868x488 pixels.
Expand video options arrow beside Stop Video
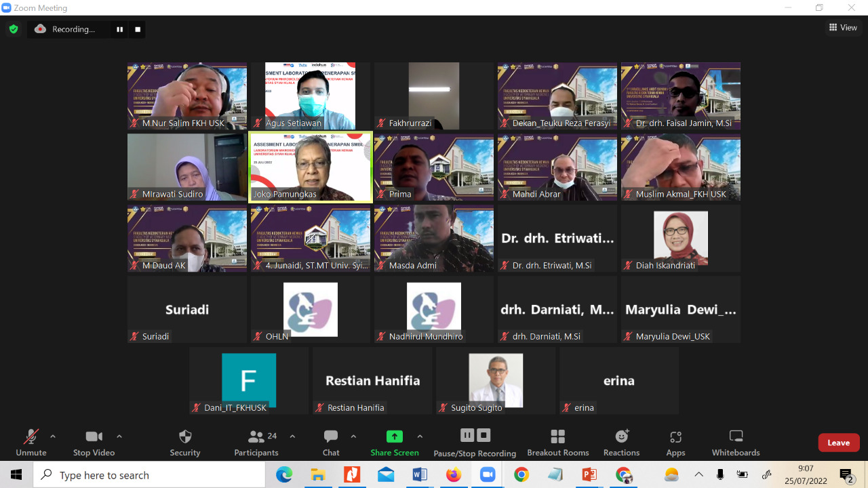click(119, 436)
